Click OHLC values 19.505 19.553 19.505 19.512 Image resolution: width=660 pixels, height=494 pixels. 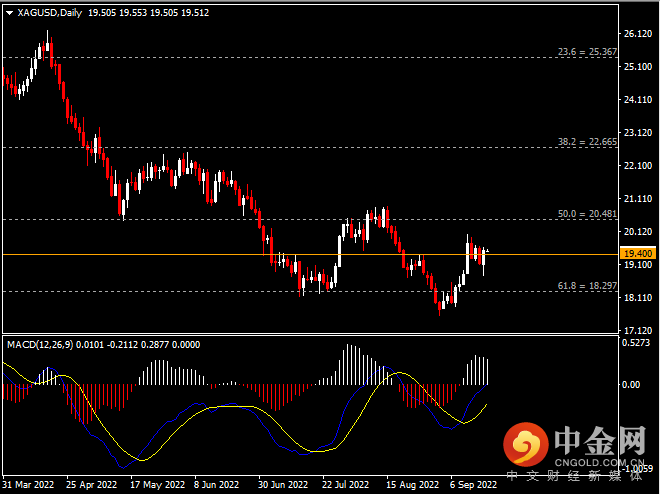tap(148, 13)
